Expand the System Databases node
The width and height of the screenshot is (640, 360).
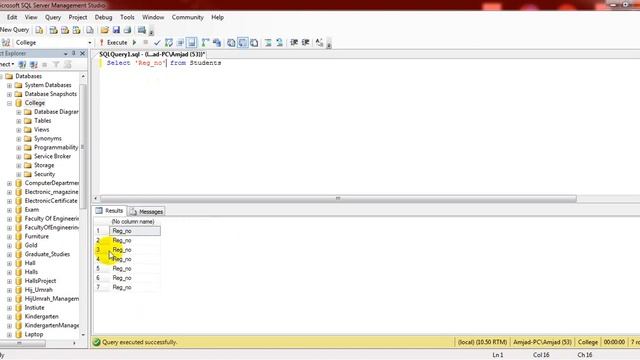point(9,85)
